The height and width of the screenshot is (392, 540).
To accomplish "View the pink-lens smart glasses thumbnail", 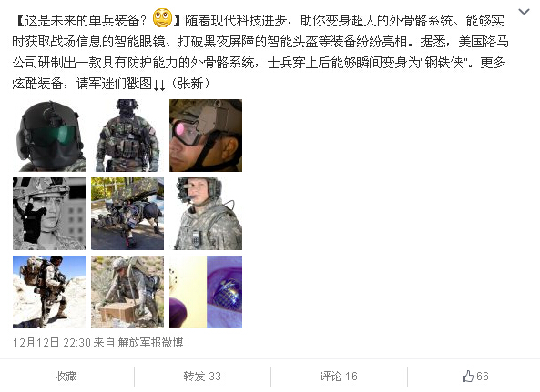I will pyautogui.click(x=206, y=136).
